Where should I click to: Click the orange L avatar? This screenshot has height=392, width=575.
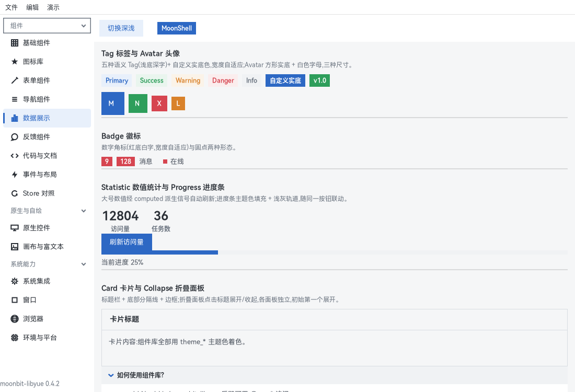(178, 103)
